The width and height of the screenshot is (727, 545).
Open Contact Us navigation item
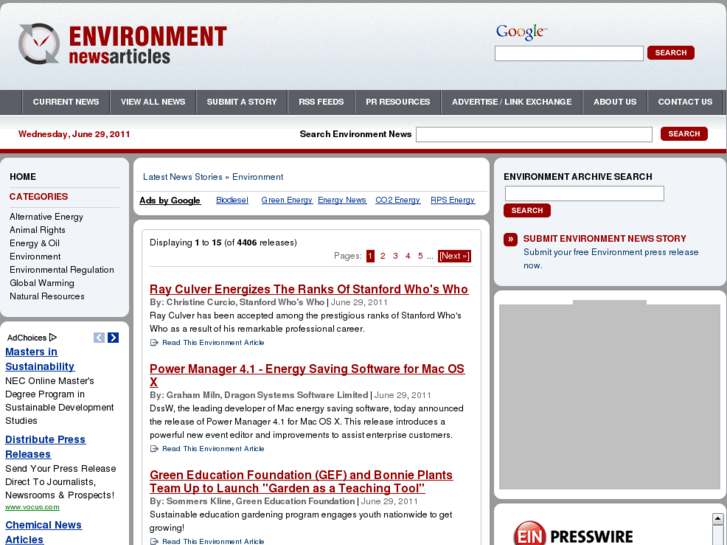pos(685,102)
